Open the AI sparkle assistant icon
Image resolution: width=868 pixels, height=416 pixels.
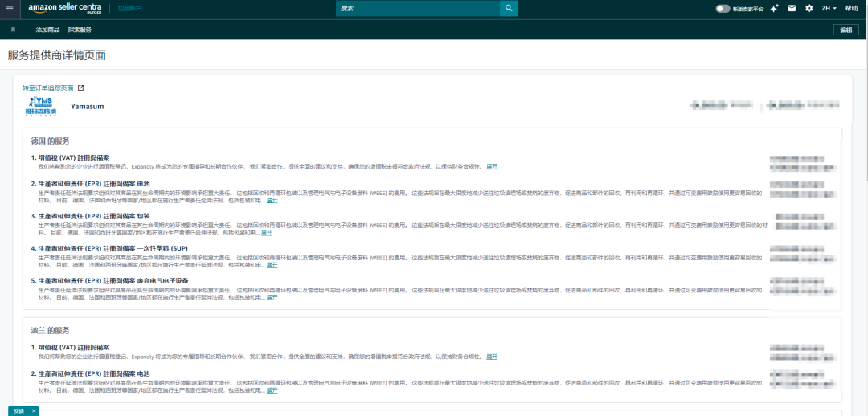coord(775,8)
